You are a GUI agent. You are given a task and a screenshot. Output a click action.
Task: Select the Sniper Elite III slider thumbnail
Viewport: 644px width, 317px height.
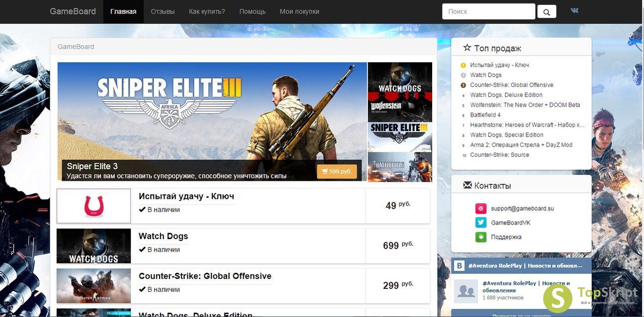click(400, 137)
